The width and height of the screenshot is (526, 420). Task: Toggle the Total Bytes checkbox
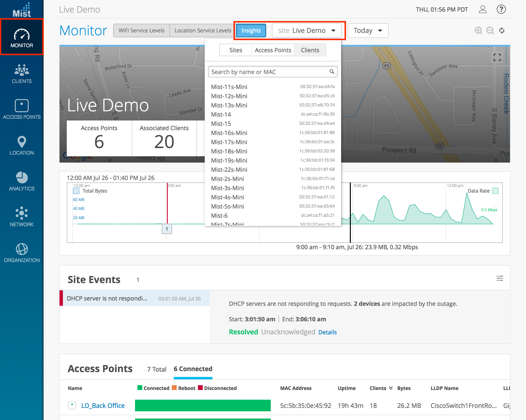point(76,191)
